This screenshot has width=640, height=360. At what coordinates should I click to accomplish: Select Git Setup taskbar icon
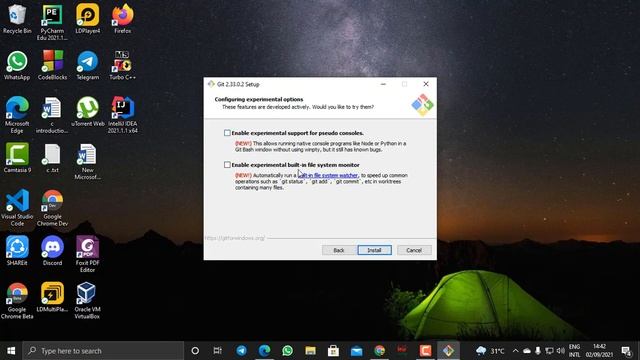point(448,351)
